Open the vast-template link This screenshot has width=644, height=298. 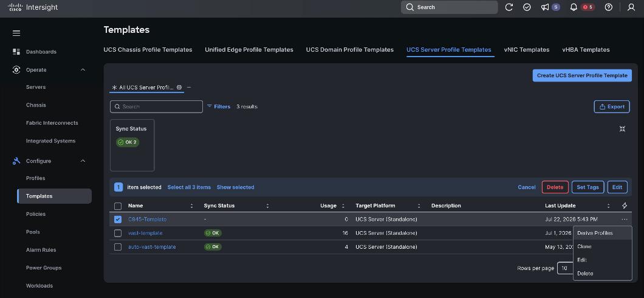145,233
